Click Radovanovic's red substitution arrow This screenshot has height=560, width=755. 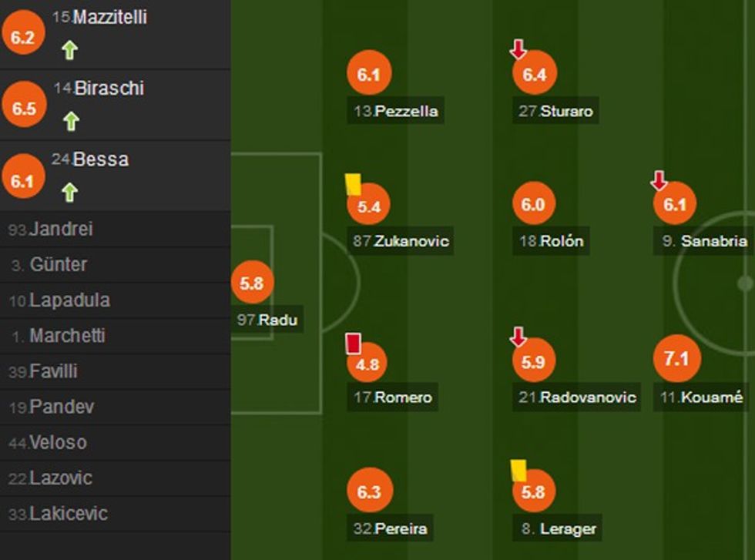tap(518, 337)
